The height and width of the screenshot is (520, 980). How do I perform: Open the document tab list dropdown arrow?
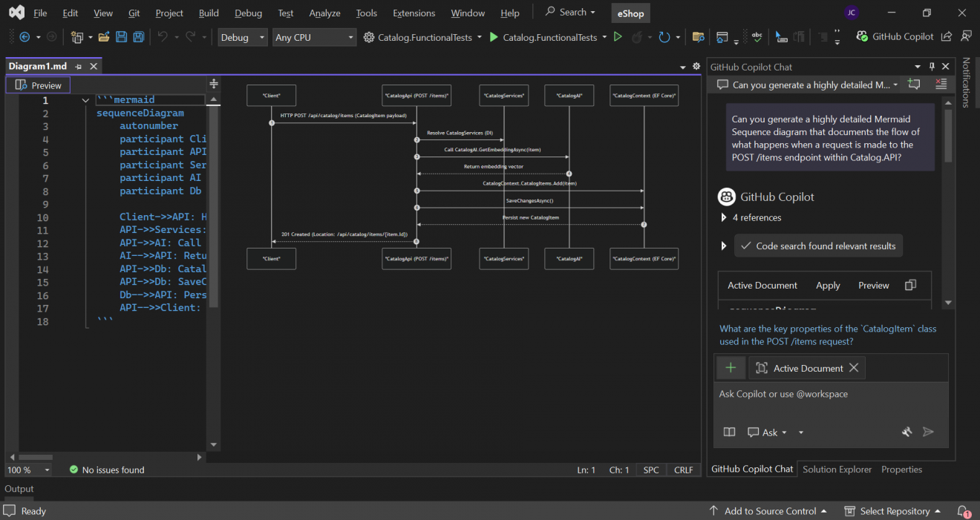683,67
